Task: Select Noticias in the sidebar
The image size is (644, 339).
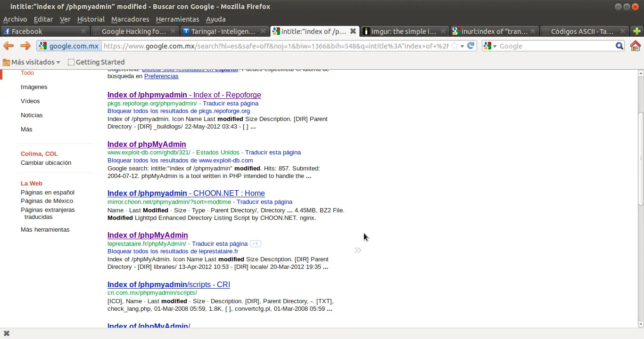Action: click(x=32, y=115)
